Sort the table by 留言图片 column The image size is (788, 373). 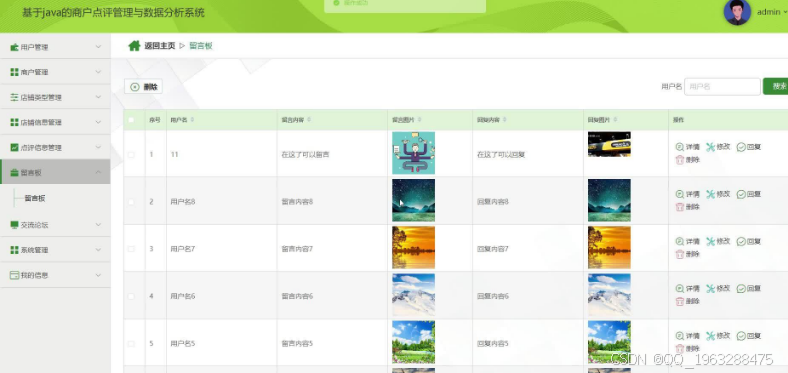point(420,120)
